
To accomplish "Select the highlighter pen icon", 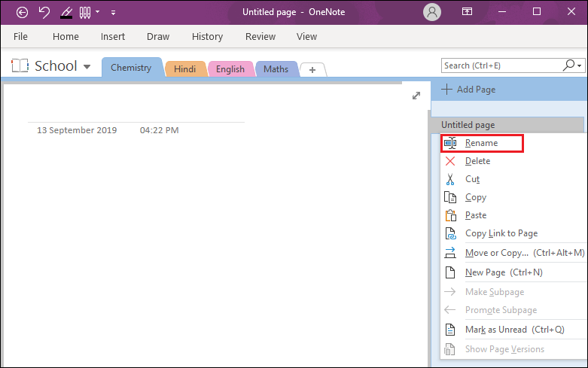I will 66,12.
